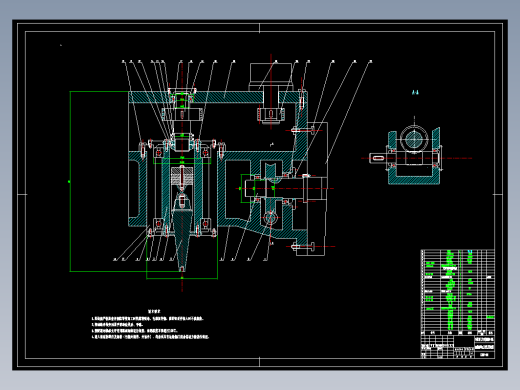Click the cyan A-A section view label
520x390 pixels.
click(415, 93)
